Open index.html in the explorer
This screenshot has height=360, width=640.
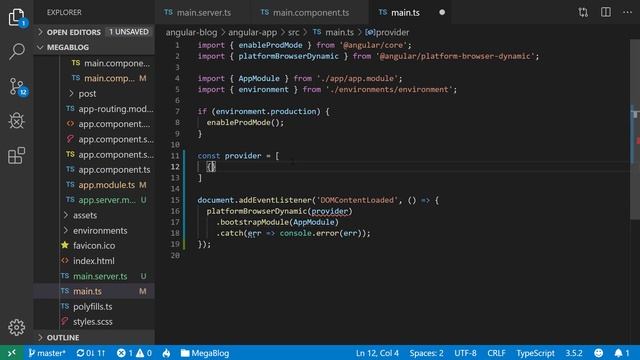[x=93, y=261]
